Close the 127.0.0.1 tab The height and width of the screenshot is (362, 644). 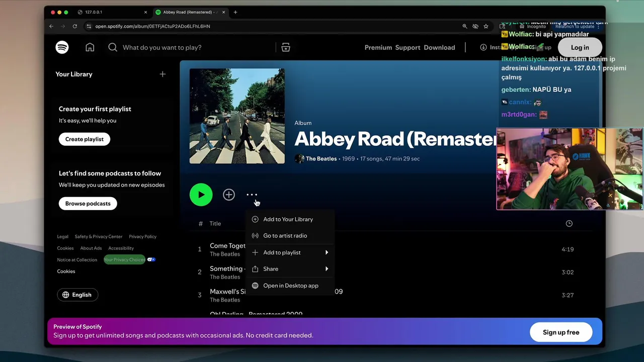coord(146,12)
